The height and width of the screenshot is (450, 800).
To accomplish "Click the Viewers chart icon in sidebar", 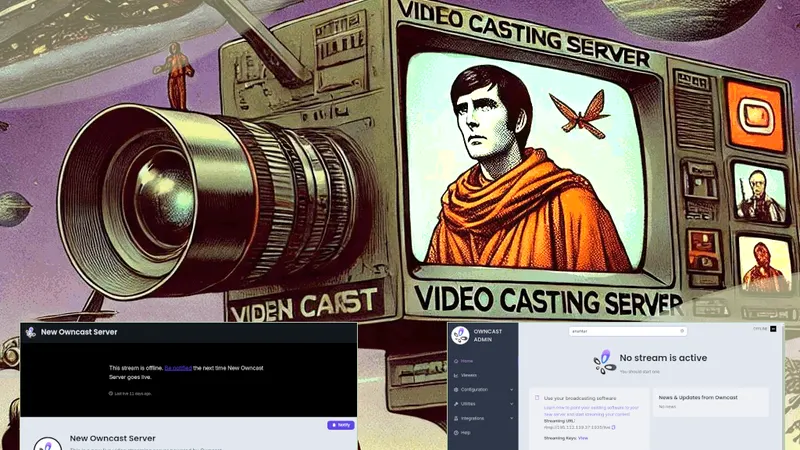I will tap(456, 375).
